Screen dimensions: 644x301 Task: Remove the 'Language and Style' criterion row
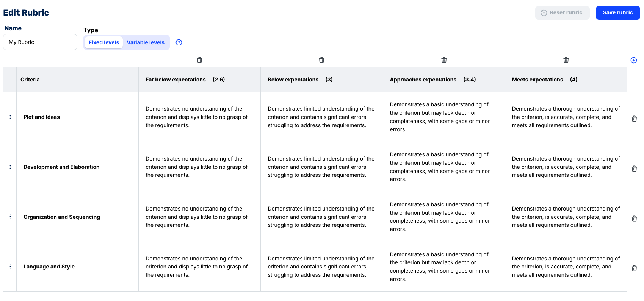tap(634, 268)
